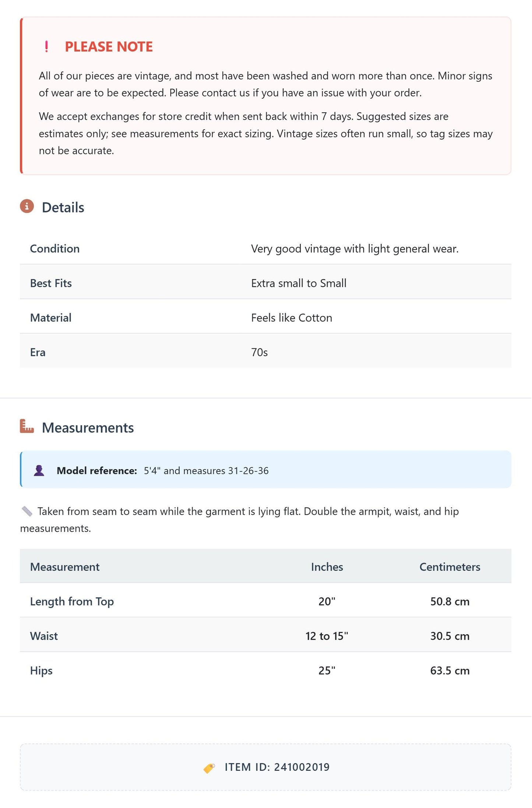
Task: Click the ITEM ID 241002019 text
Action: [x=277, y=767]
